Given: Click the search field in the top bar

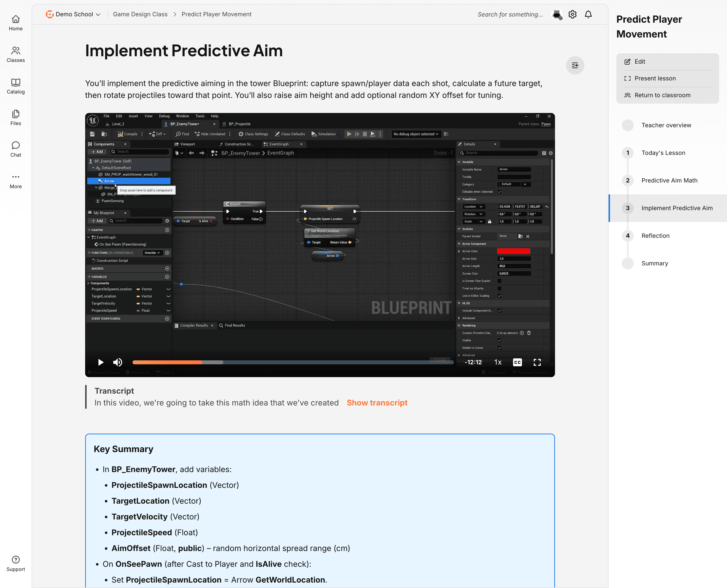Looking at the screenshot, I should (x=510, y=14).
